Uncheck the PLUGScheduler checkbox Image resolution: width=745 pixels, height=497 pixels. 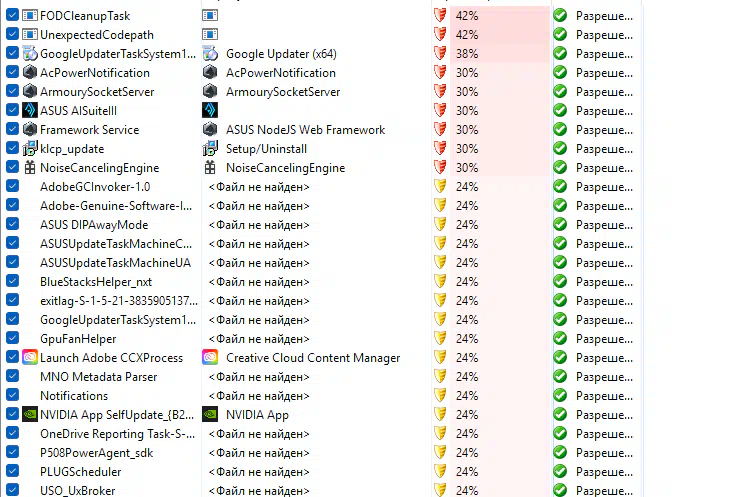[12, 471]
